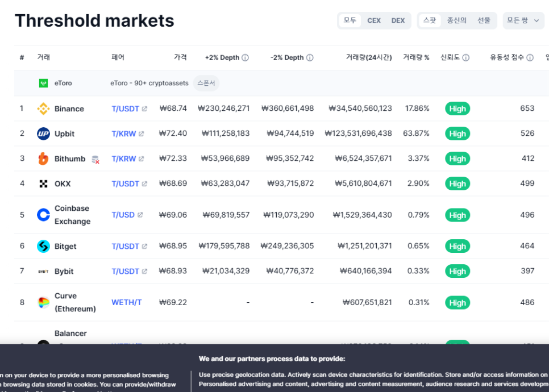Click the Coinbase Exchange logo

(43, 215)
